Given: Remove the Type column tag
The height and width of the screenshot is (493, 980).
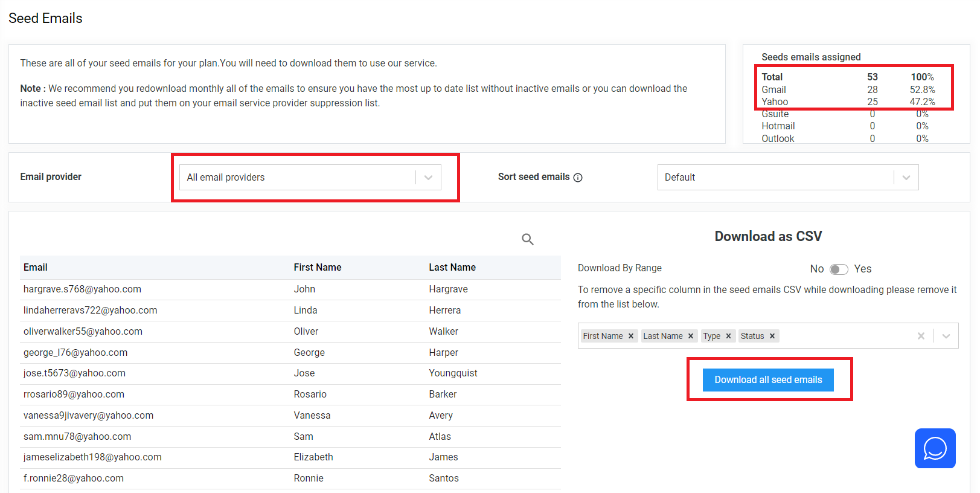Looking at the screenshot, I should pos(728,336).
